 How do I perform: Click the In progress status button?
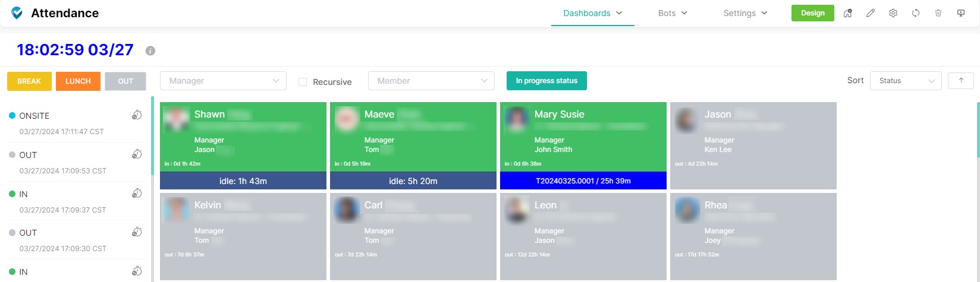click(x=546, y=81)
